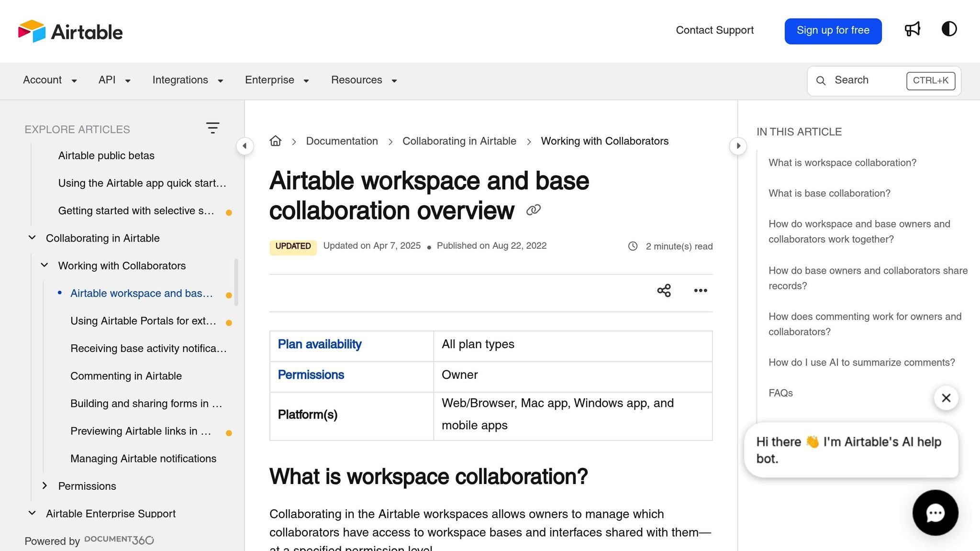Open Managing Airtable notifications article

[143, 459]
